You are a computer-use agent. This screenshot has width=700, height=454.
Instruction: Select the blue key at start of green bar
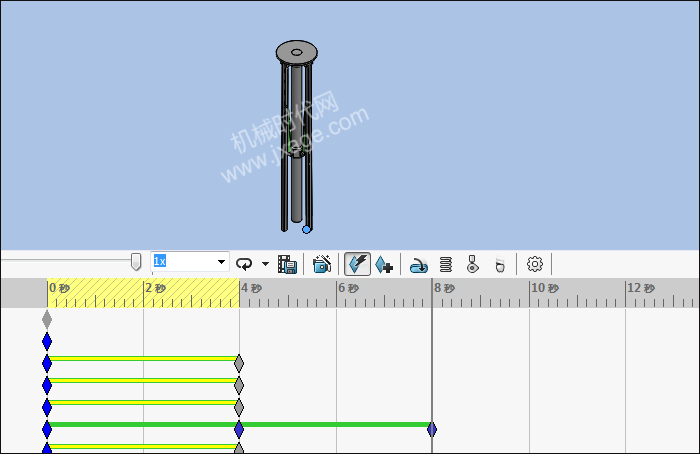pyautogui.click(x=47, y=429)
